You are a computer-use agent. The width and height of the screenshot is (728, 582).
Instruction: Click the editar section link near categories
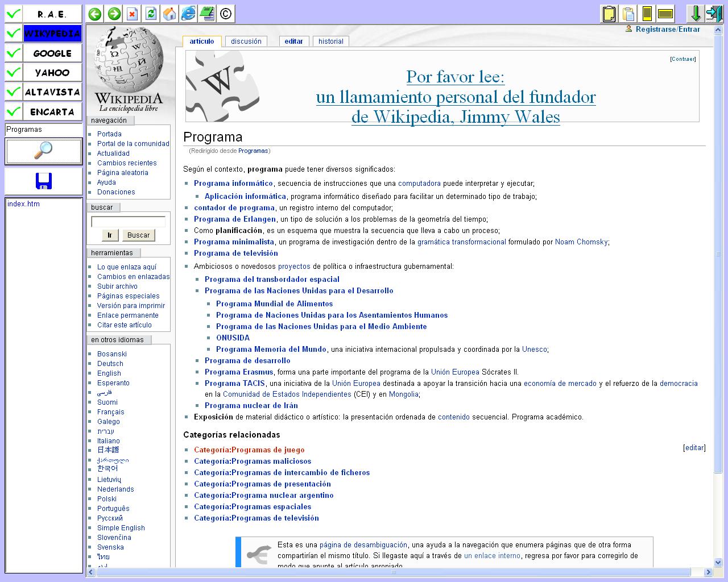coord(694,448)
